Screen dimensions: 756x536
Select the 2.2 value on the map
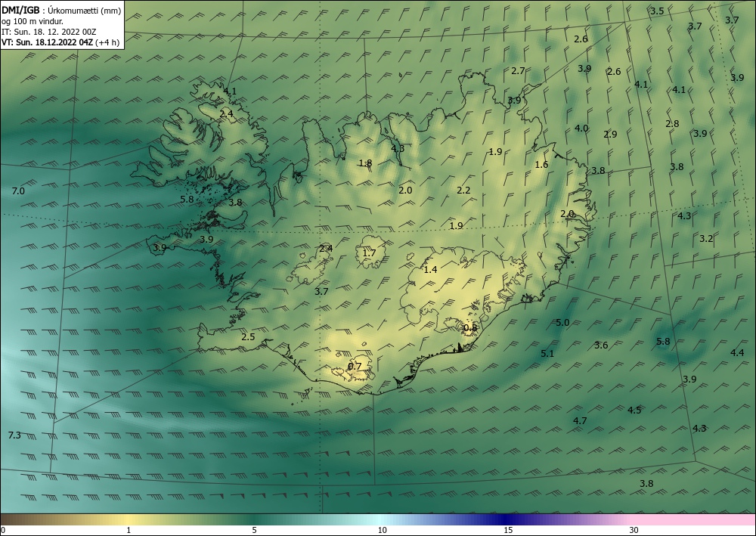pyautogui.click(x=463, y=191)
